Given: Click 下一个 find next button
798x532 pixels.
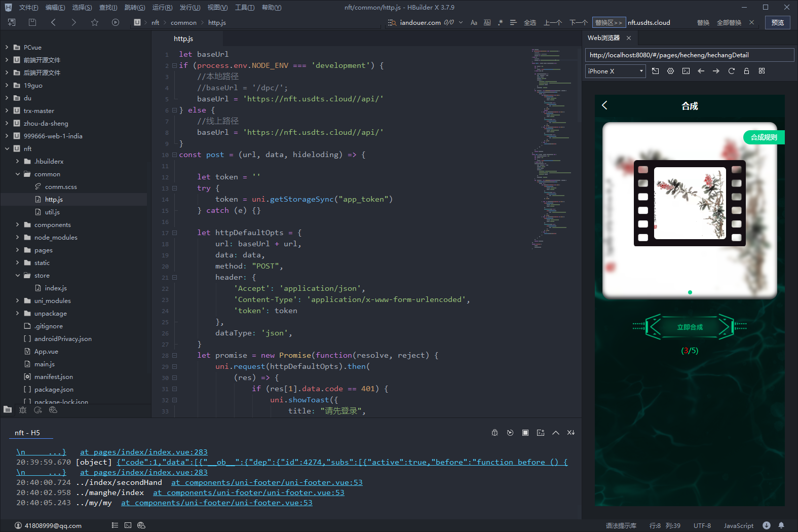Looking at the screenshot, I should [578, 22].
